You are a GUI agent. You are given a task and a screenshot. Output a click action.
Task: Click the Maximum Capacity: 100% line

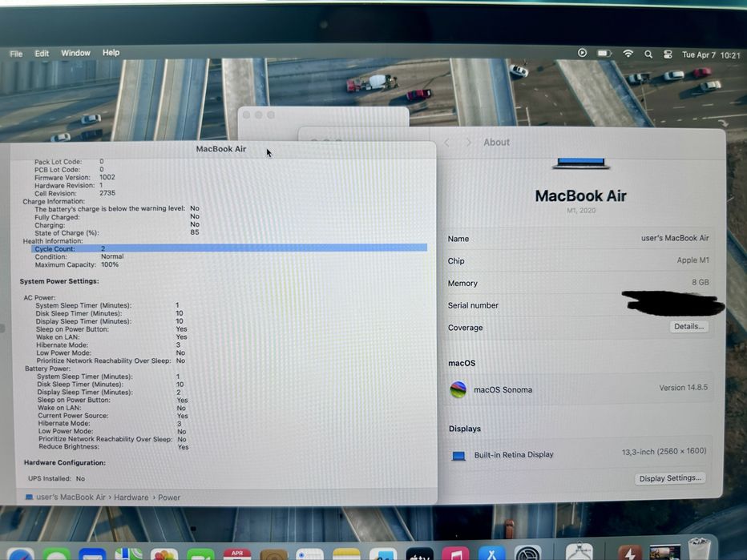coord(77,264)
